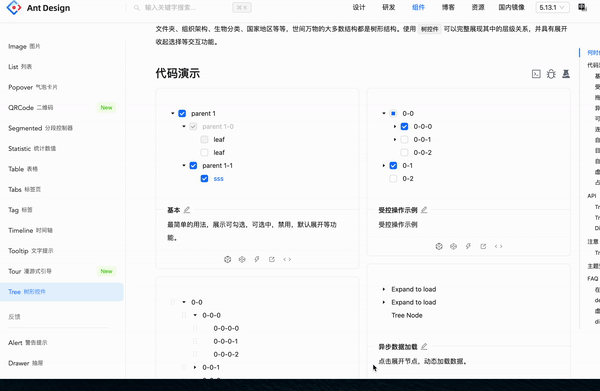Open the 资源 nav item

coord(478,7)
